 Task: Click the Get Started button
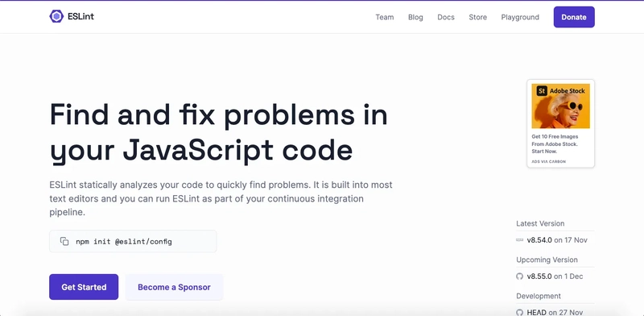click(x=84, y=287)
